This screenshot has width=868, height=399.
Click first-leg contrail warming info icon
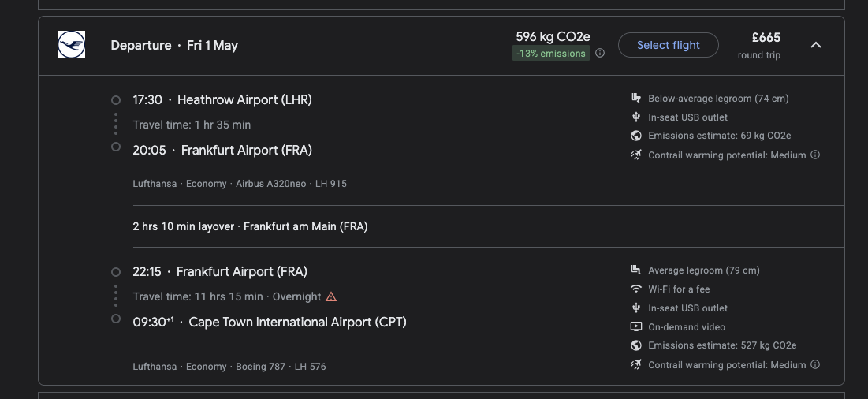[x=815, y=155]
